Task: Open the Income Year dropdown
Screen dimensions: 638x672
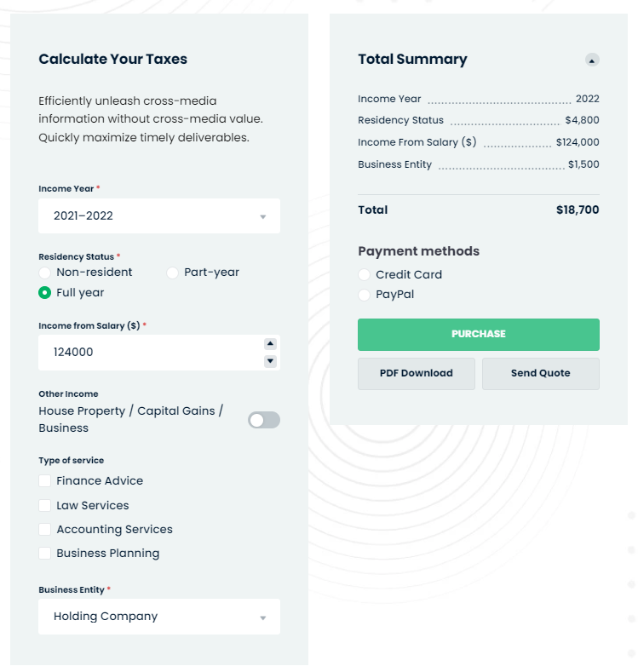Action: coord(159,216)
